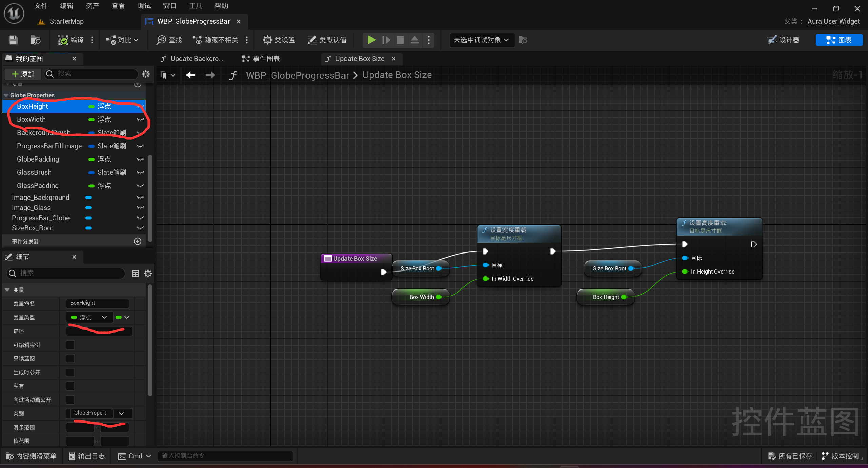Compile the blueprint with 编译 button

click(x=71, y=40)
